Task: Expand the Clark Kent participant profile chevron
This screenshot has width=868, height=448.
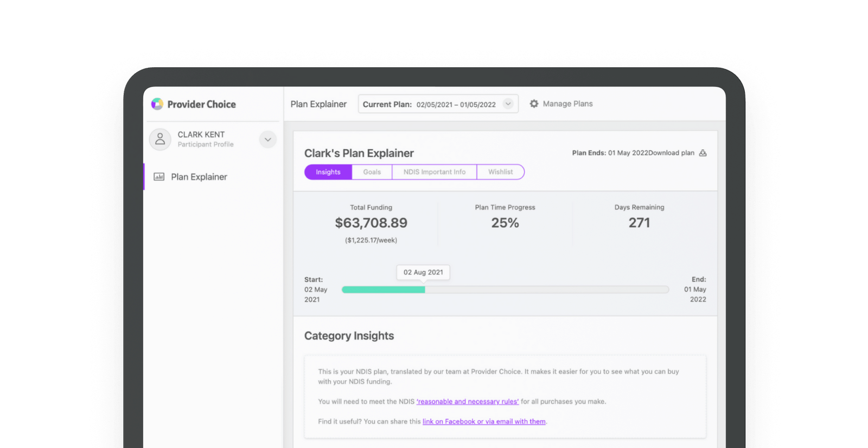Action: (x=267, y=139)
